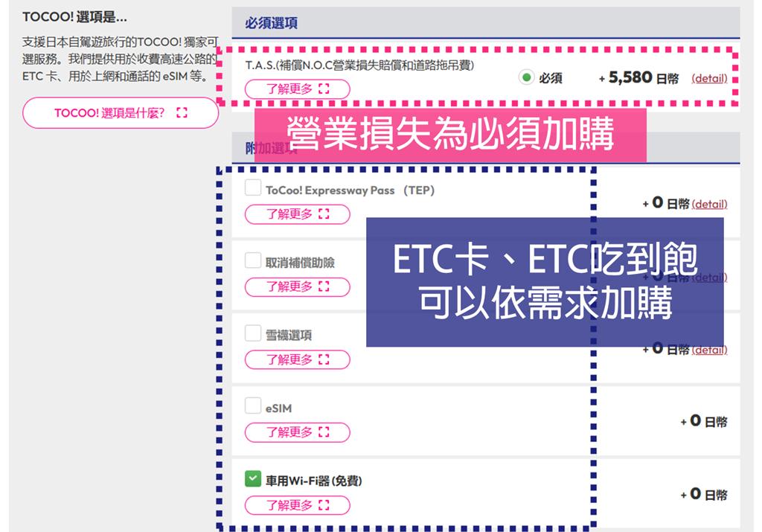The width and height of the screenshot is (762, 532).
Task: Click 了解更多 under 取消補償助險
Action: (x=298, y=287)
